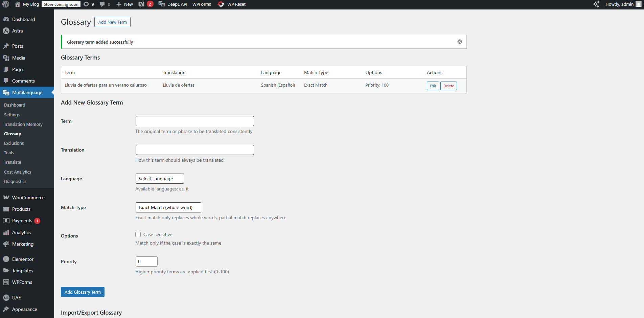Open the Yoast SEO icon in admin bar
The width and height of the screenshot is (644, 318).
[141, 4]
